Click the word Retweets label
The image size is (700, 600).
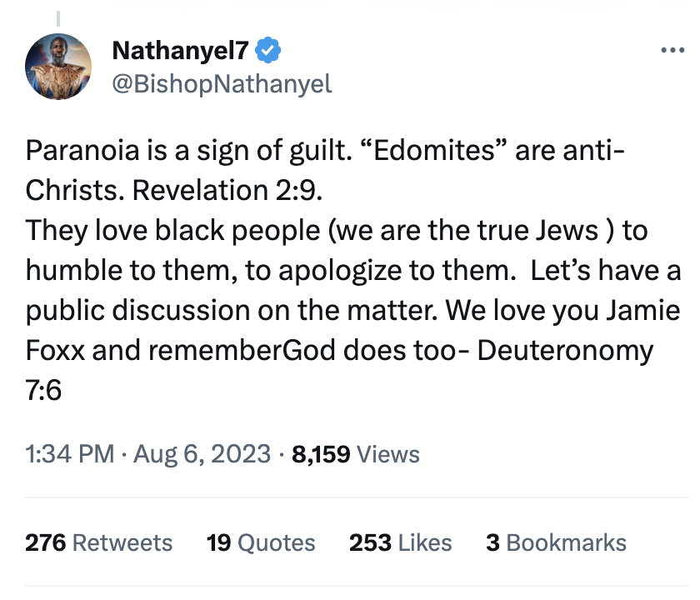[122, 542]
